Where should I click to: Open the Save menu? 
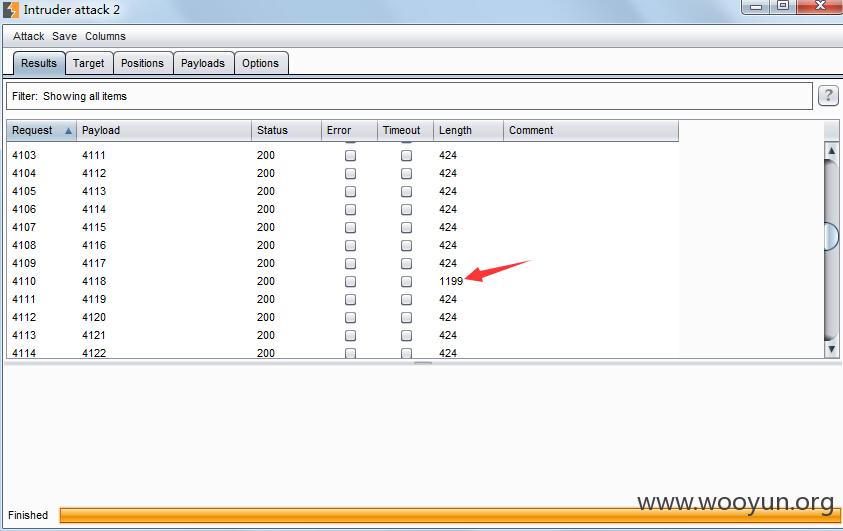pos(65,36)
